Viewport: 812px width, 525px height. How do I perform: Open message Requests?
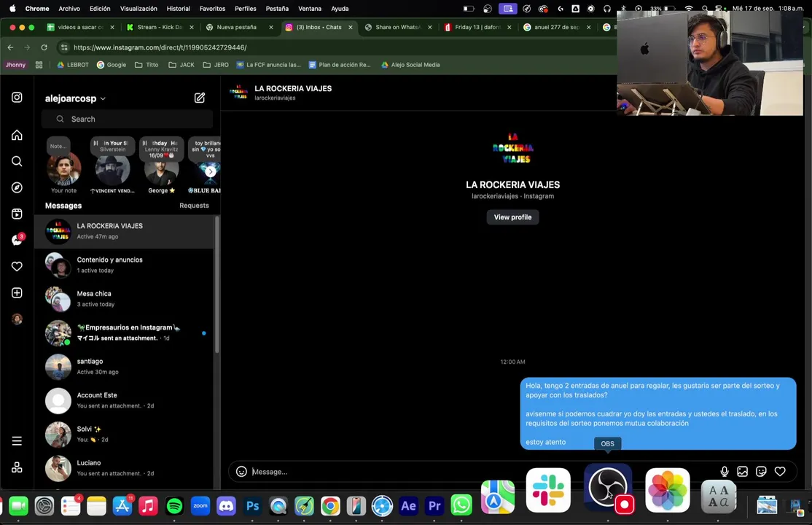194,206
